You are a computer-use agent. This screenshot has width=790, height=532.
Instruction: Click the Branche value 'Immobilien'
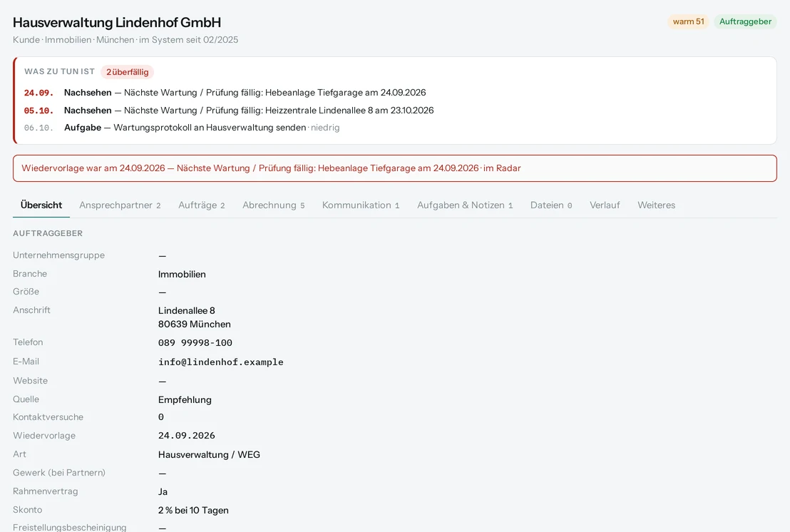tap(182, 275)
